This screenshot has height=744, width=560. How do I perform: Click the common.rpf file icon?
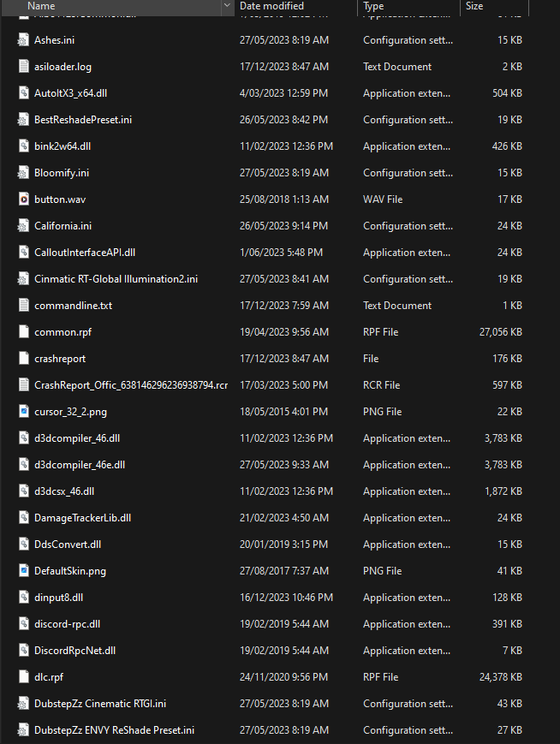click(23, 332)
